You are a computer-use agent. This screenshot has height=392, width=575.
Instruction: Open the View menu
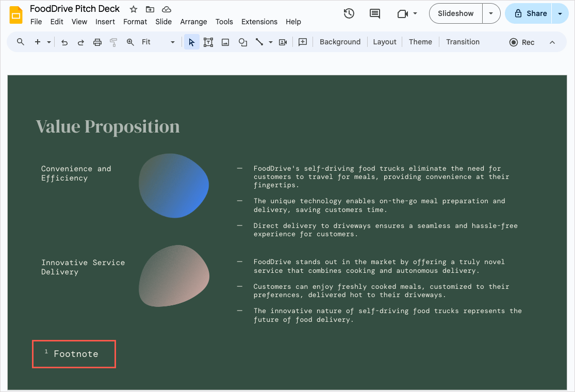79,22
